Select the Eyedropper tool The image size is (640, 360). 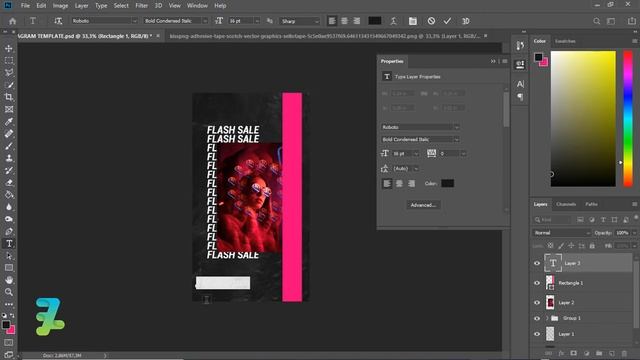tap(9, 122)
